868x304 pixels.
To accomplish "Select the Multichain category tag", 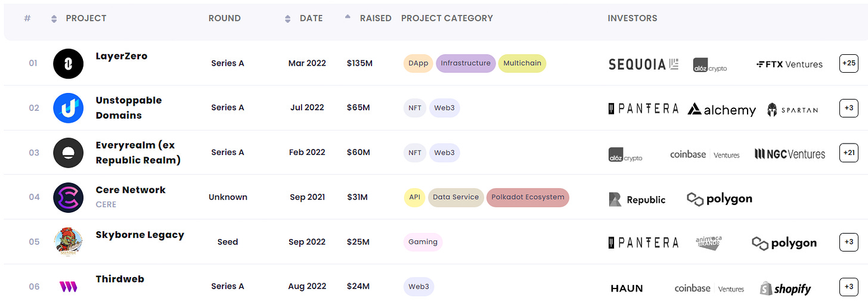I will coord(522,63).
